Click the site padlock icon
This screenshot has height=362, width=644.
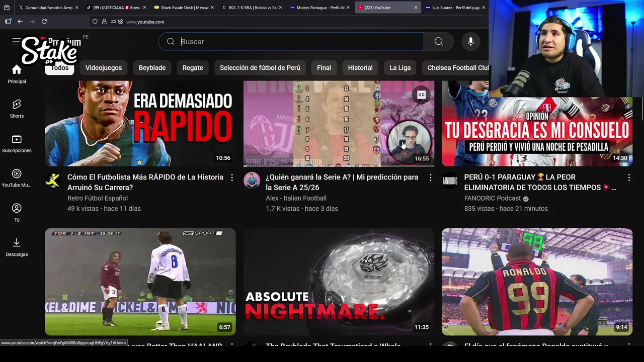click(104, 22)
